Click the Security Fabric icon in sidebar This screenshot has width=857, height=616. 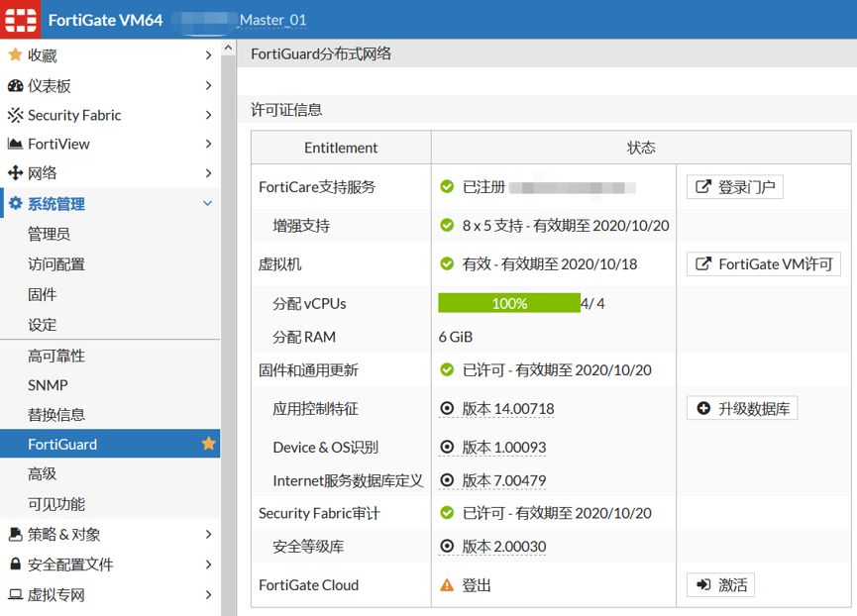[x=15, y=115]
